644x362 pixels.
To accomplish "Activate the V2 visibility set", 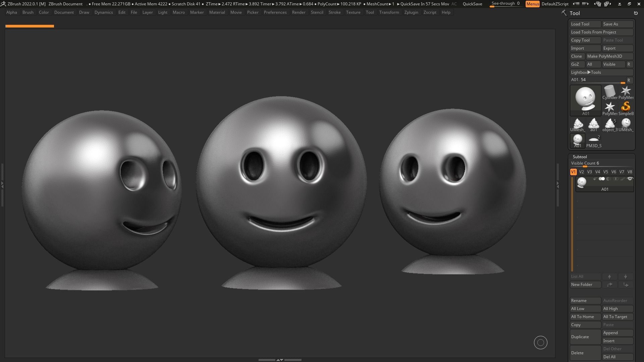I will pos(581,172).
